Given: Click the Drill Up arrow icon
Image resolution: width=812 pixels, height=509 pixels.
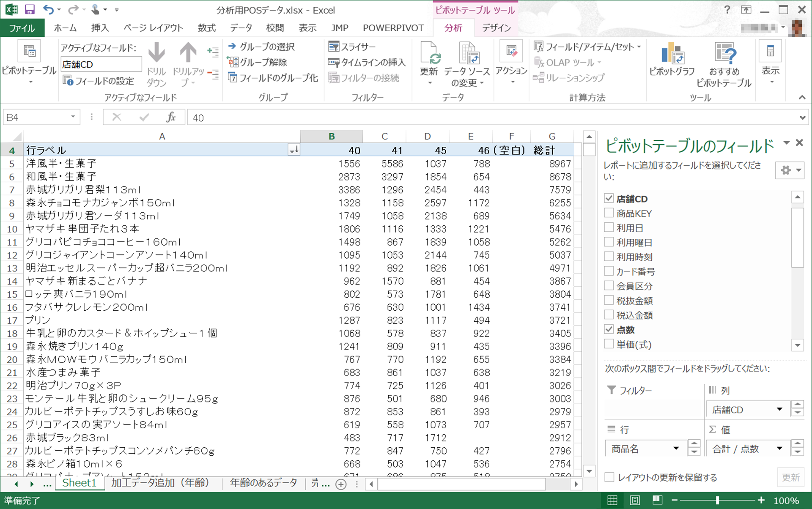Looking at the screenshot, I should coord(188,53).
